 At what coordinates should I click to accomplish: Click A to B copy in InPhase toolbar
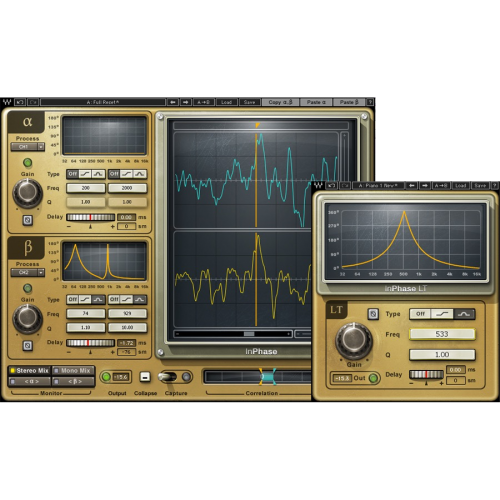[204, 102]
